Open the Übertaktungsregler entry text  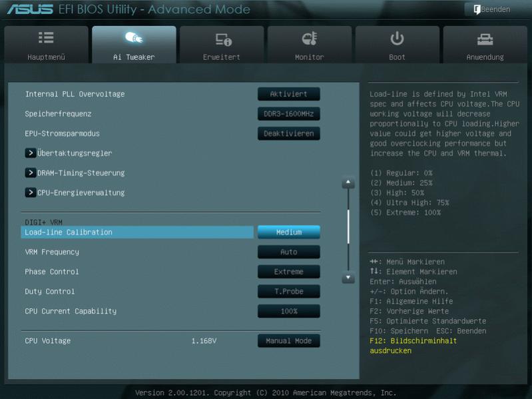point(75,153)
